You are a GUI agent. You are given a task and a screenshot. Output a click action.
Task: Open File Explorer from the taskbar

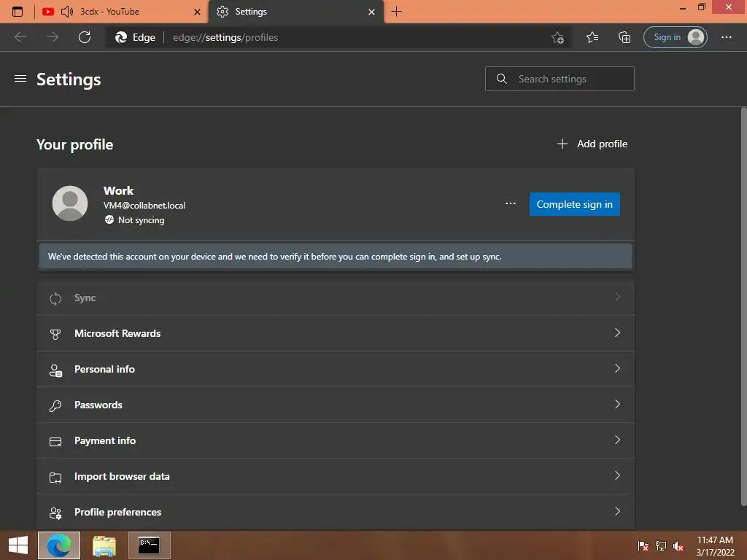click(x=104, y=545)
